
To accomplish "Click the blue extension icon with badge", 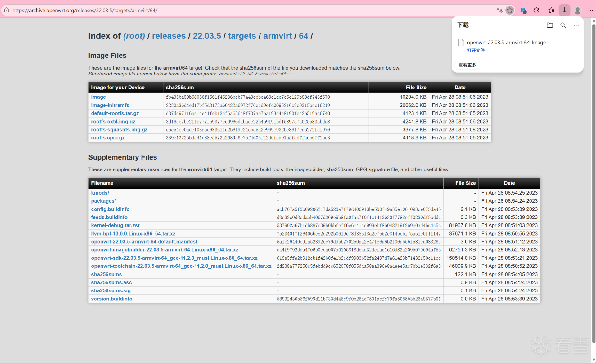I will click(523, 11).
